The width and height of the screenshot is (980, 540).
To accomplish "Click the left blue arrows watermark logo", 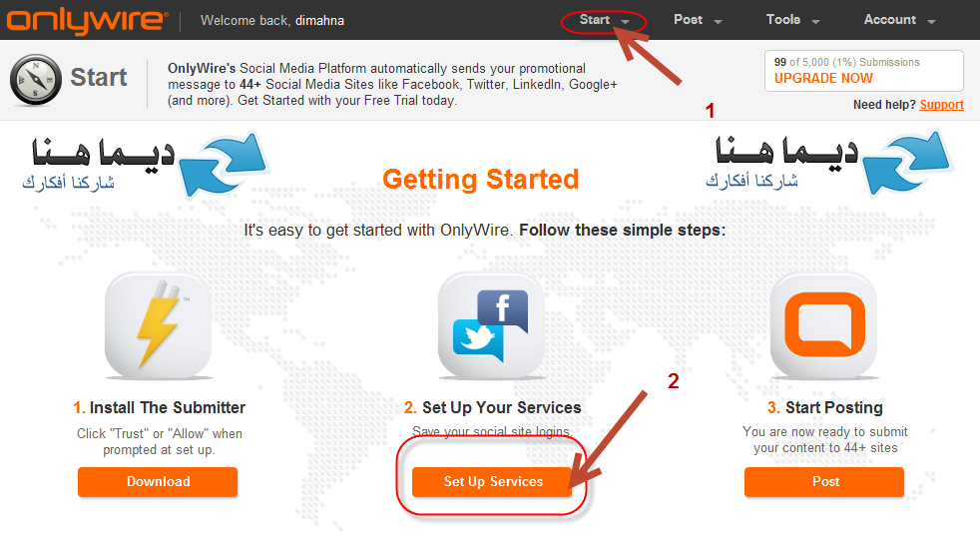I will click(x=224, y=164).
